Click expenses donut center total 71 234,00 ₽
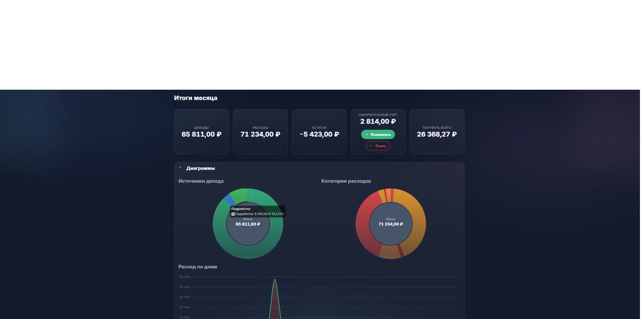This screenshot has height=319, width=644. [391, 224]
